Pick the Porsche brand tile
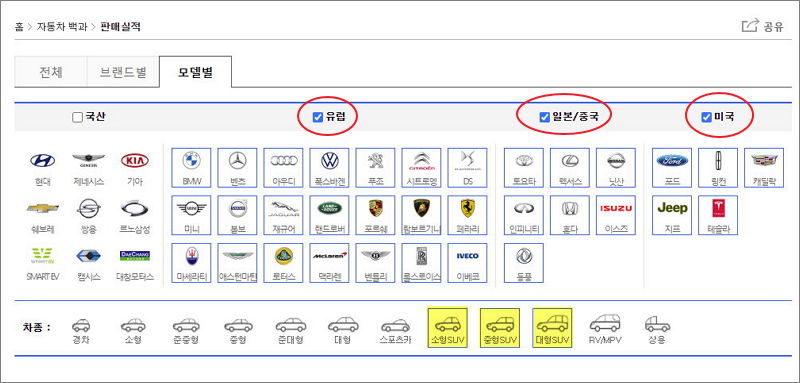800x383 pixels. [x=376, y=215]
